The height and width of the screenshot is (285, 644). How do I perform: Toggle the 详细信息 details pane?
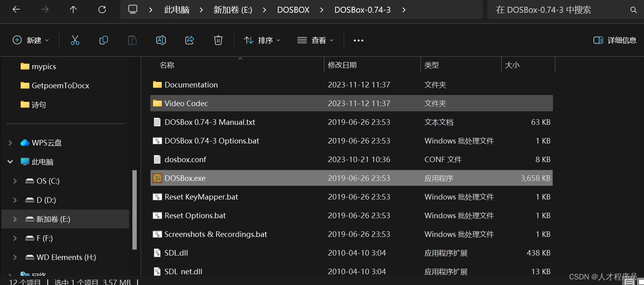click(615, 40)
